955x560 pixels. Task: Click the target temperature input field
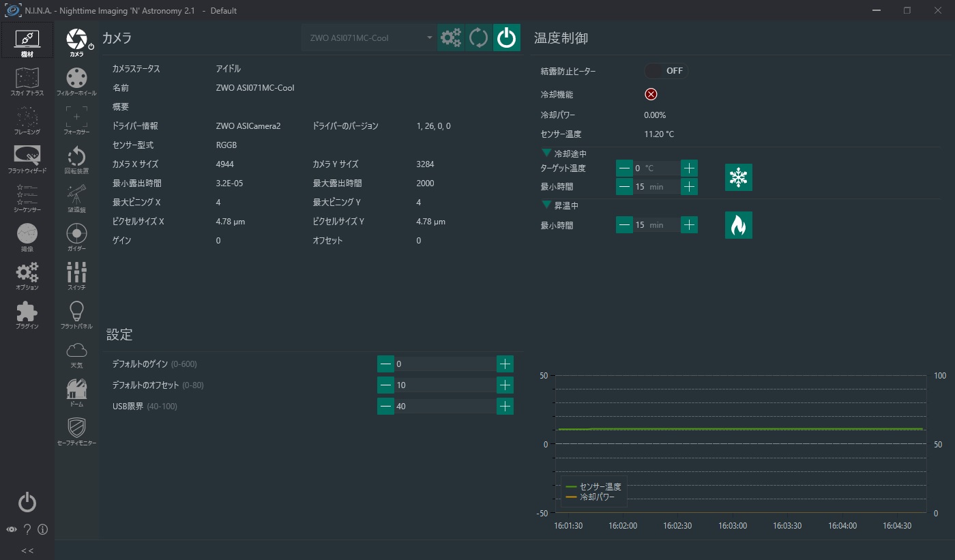coord(657,168)
